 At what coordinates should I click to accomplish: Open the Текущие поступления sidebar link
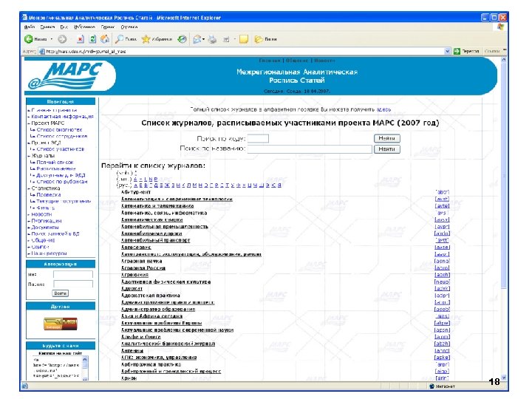64,201
